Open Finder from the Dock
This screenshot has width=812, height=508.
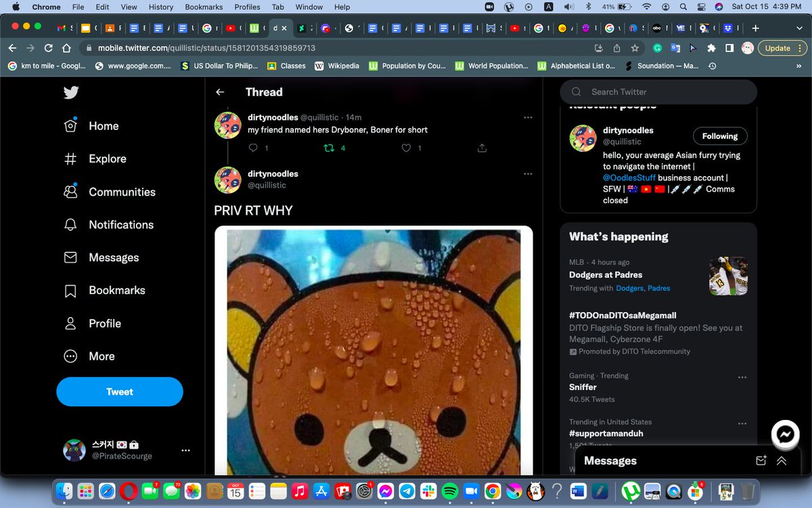point(64,490)
